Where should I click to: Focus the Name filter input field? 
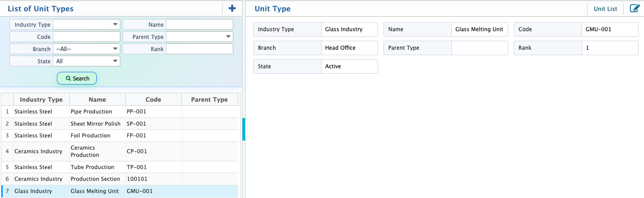click(199, 24)
